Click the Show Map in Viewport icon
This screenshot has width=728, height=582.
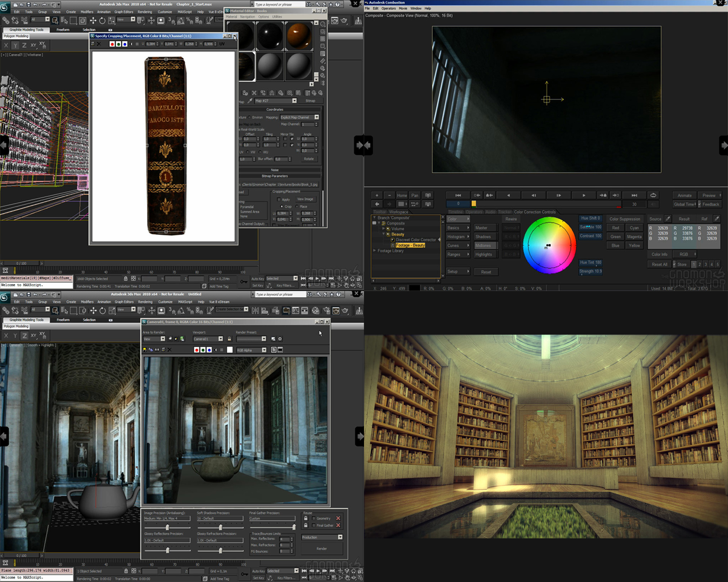tap(298, 93)
